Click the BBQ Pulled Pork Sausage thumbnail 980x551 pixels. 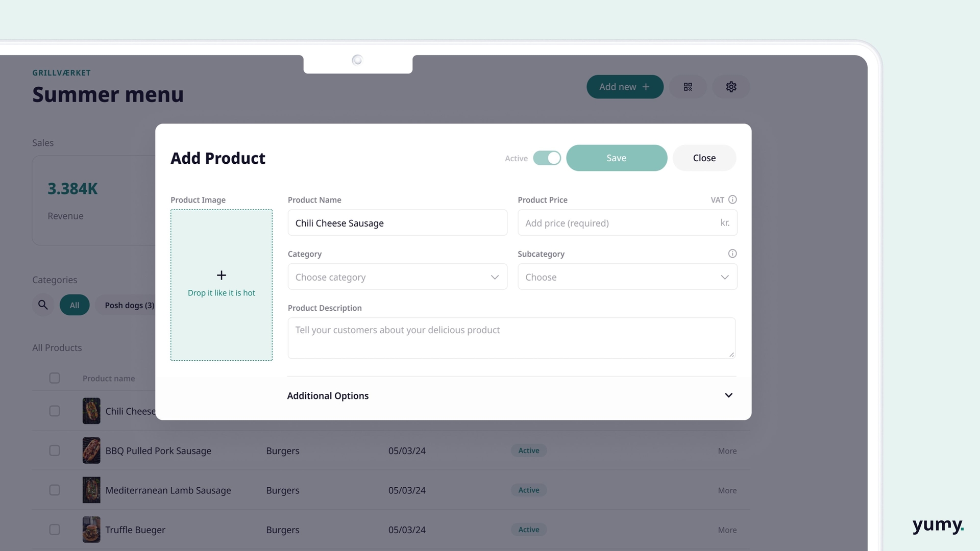91,450
